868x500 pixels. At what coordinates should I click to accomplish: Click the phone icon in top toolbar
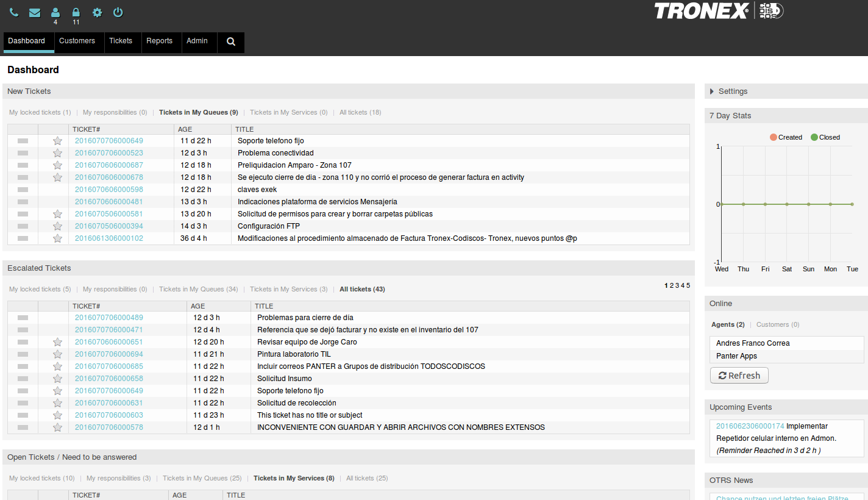(14, 12)
